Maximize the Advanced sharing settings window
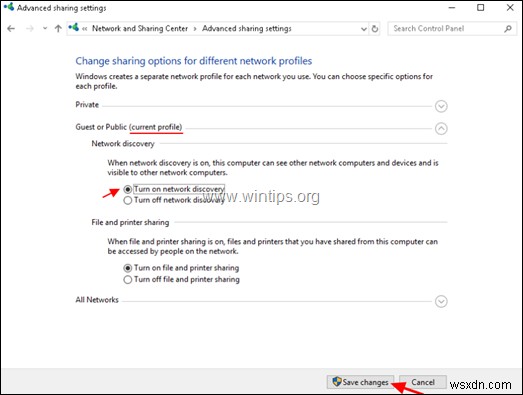This screenshot has height=395, width=523. coord(480,7)
